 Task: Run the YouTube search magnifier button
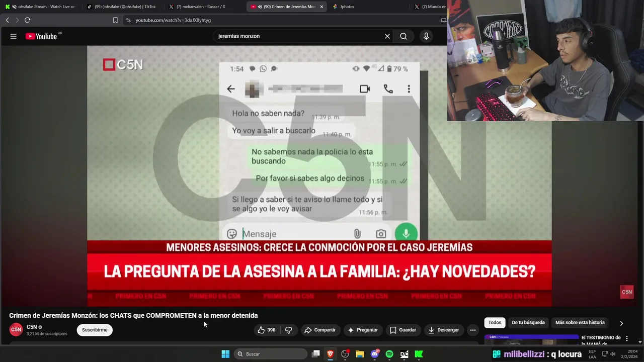[404, 36]
